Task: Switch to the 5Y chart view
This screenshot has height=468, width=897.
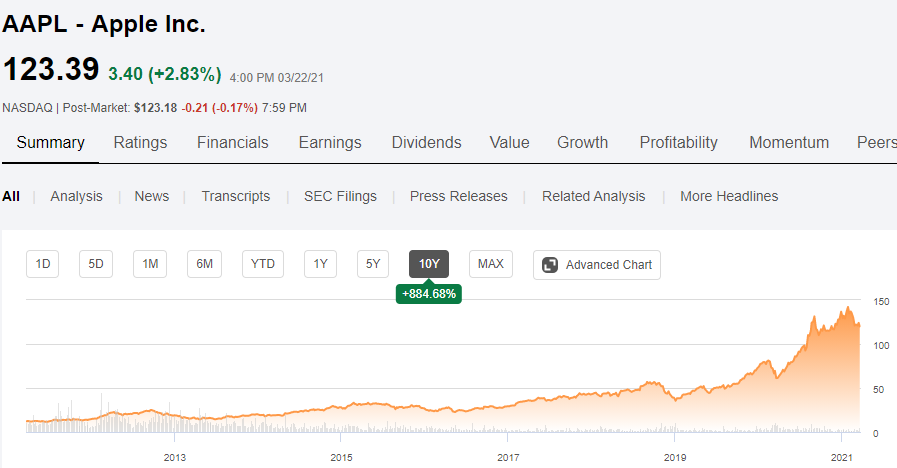Action: click(373, 264)
